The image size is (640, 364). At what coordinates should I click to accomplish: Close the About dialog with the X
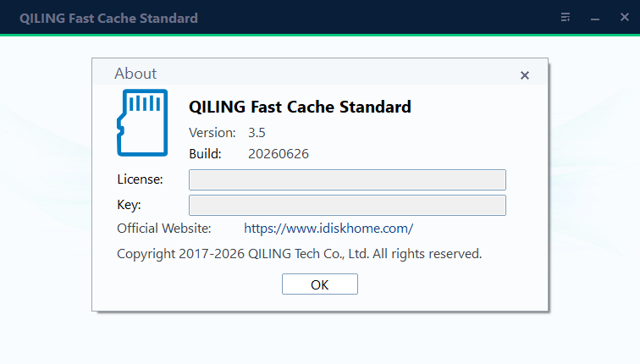pos(525,75)
